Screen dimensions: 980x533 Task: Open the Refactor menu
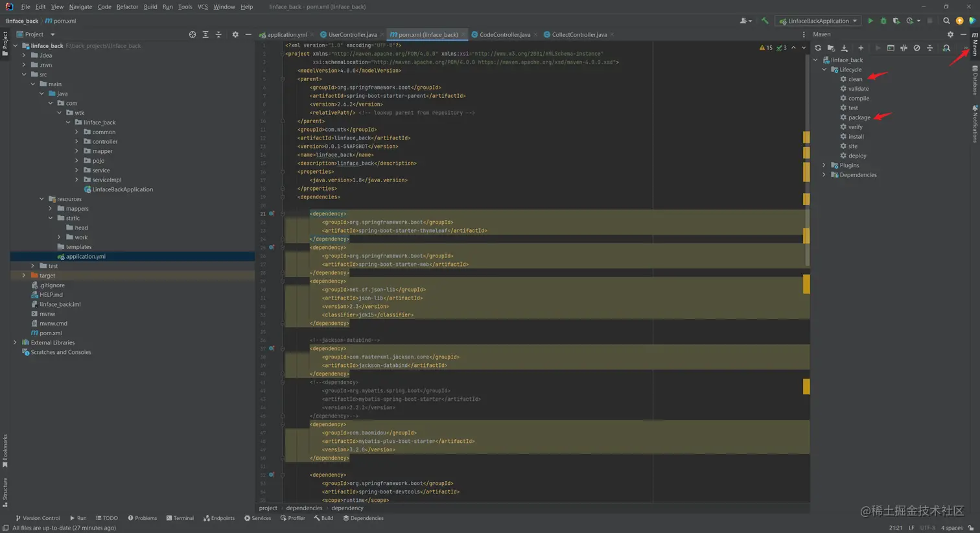pyautogui.click(x=127, y=6)
